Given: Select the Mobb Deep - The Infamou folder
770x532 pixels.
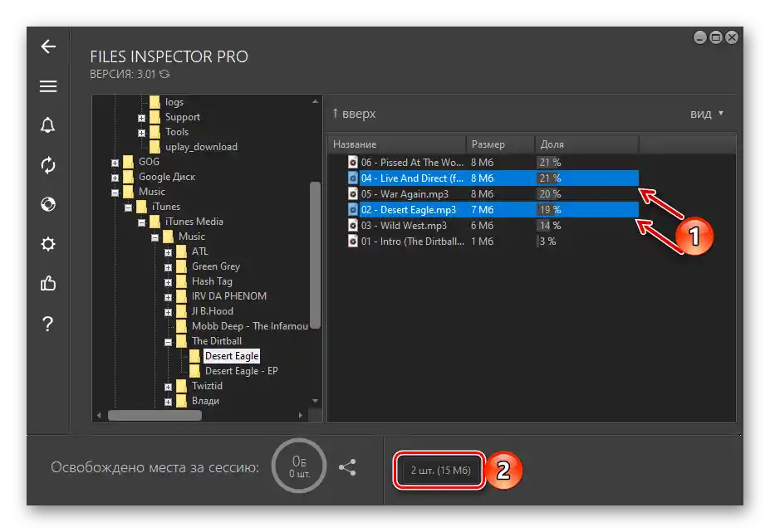Looking at the screenshot, I should tap(250, 326).
